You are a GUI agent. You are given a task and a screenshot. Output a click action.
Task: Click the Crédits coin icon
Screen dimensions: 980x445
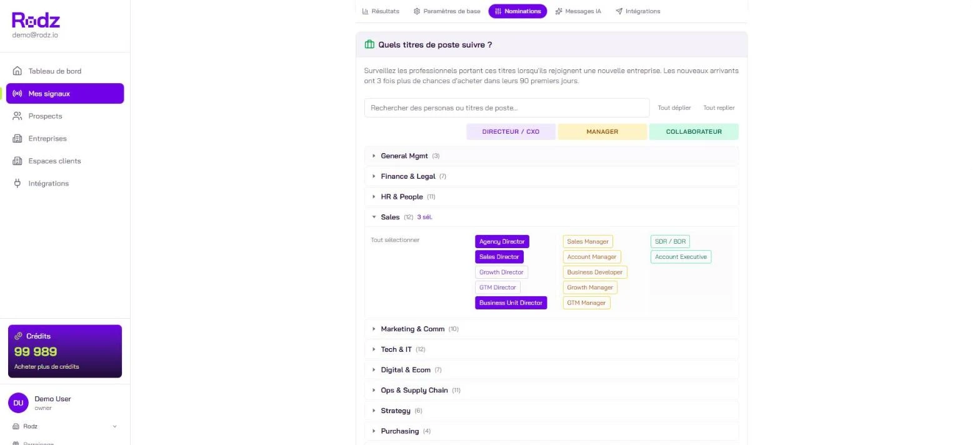[18, 336]
